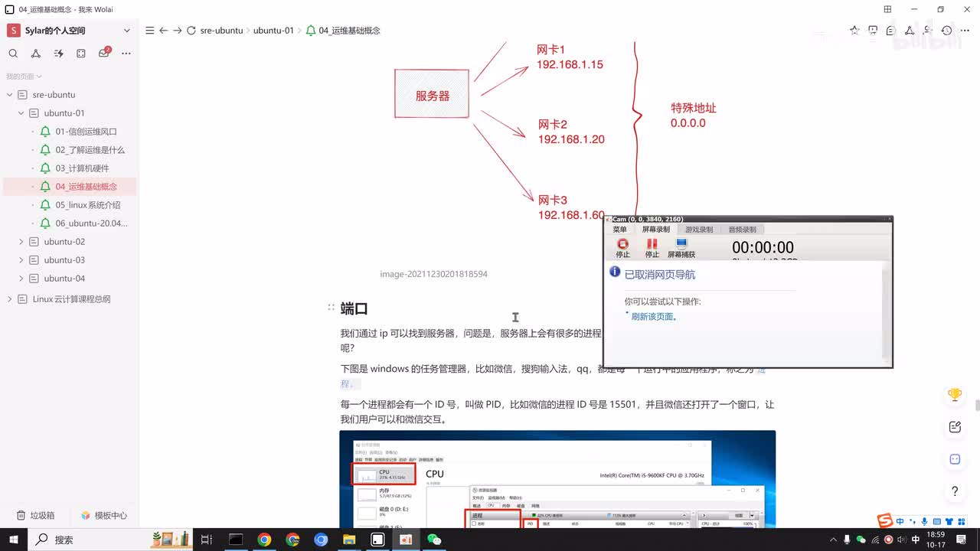
Task: Go forward with the right arrow
Action: click(x=177, y=31)
